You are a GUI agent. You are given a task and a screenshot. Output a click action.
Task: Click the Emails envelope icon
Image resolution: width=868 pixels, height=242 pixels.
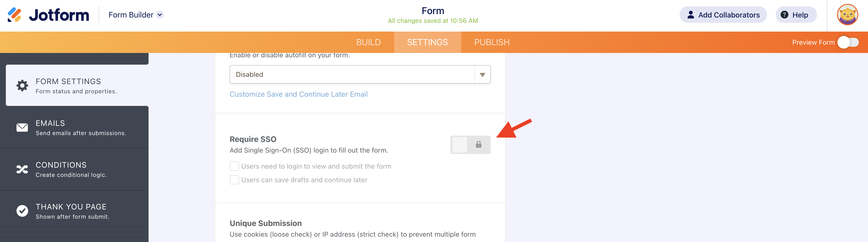point(22,127)
